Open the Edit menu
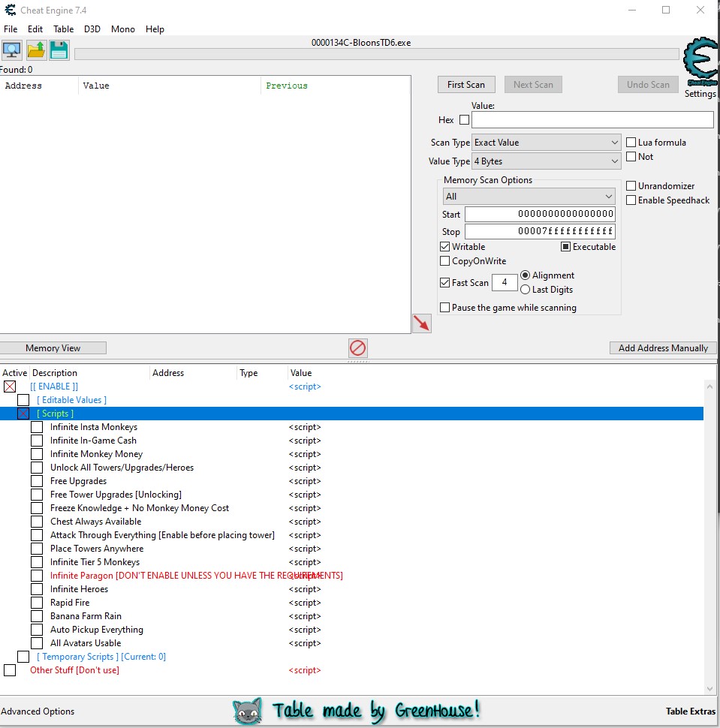This screenshot has width=720, height=728. (x=35, y=29)
